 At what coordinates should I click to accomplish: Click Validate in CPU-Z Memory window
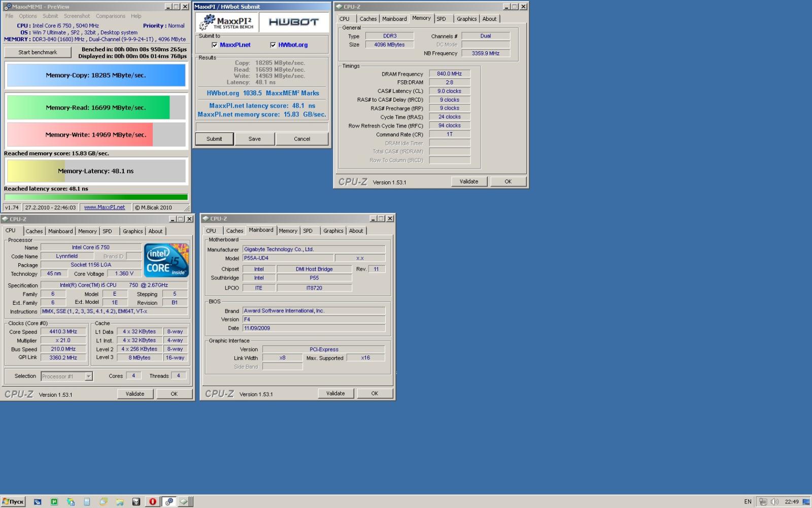coord(469,181)
